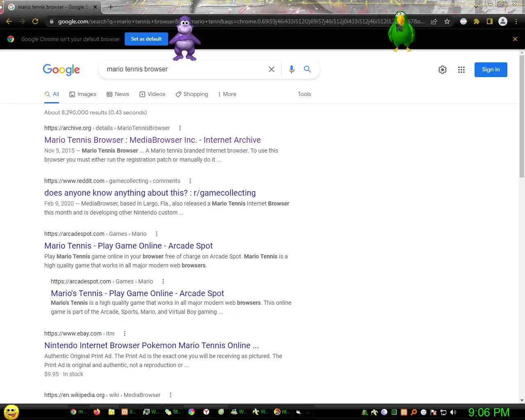Click the green Peedy parrot character

click(402, 32)
